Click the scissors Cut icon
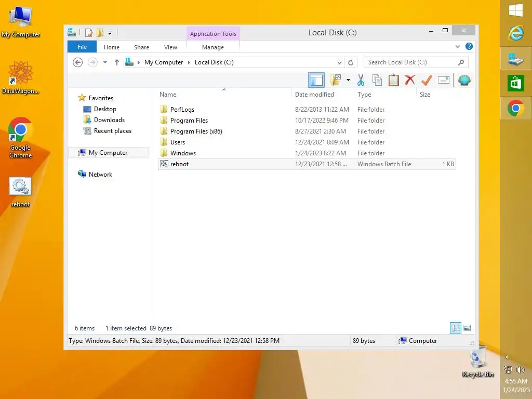 pos(361,81)
